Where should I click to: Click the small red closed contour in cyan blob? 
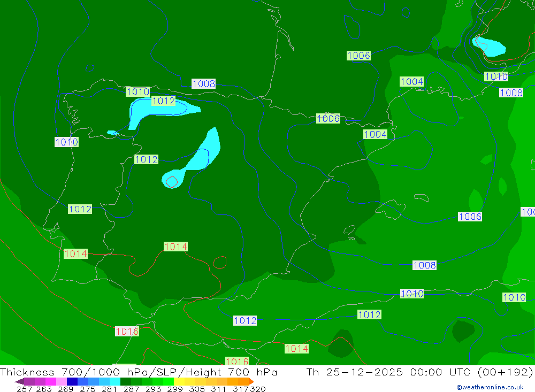click(x=172, y=182)
